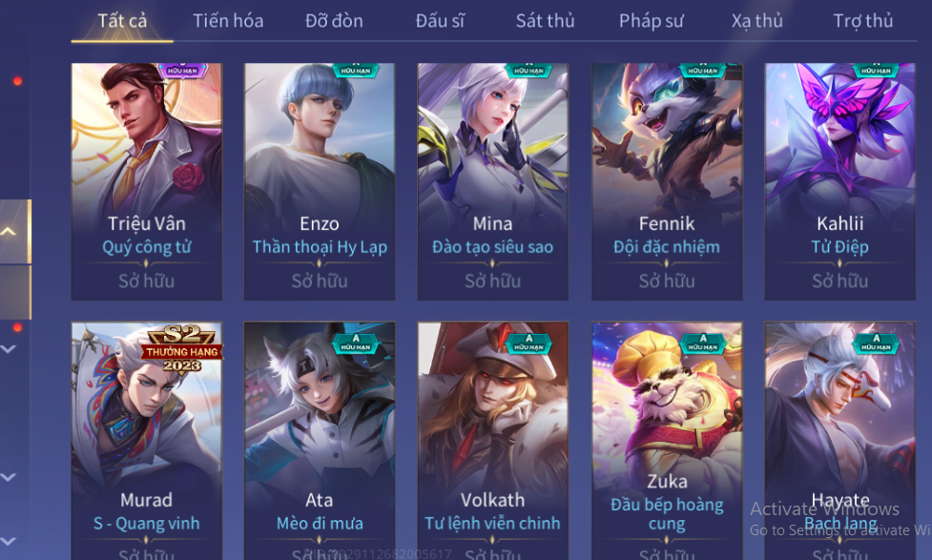Select the Mina Đào tạo siêu sao skin

(493, 181)
